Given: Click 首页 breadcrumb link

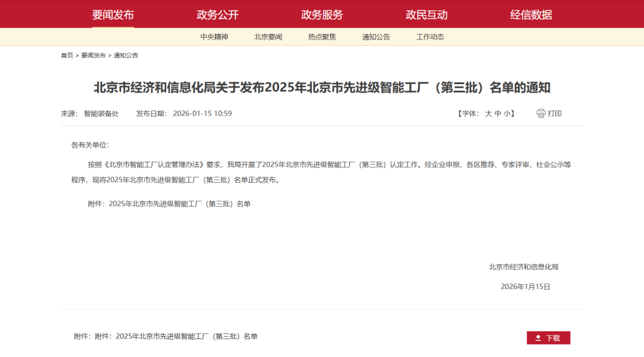Looking at the screenshot, I should (x=67, y=56).
